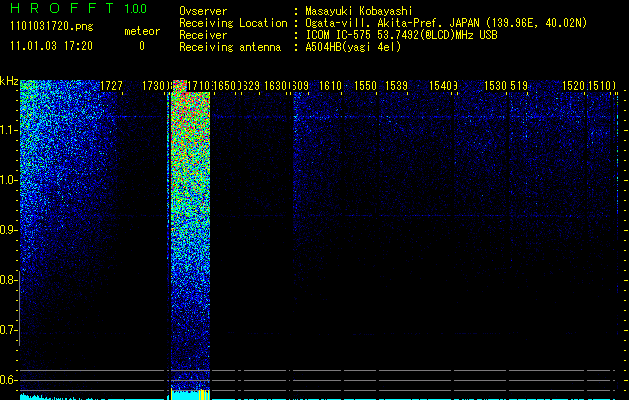Image resolution: width=629 pixels, height=400 pixels.
Task: Click the 0.6 kHz axis label
Action: [x=7, y=380]
